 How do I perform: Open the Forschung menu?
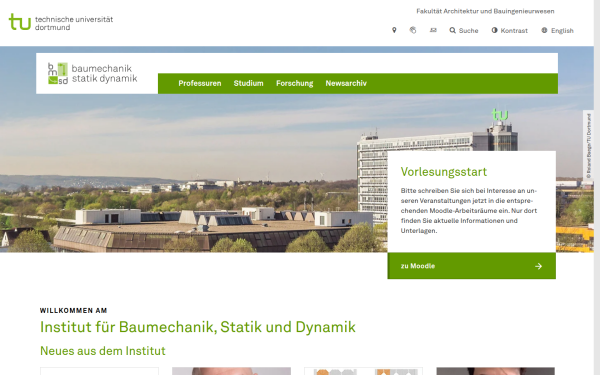click(x=295, y=83)
